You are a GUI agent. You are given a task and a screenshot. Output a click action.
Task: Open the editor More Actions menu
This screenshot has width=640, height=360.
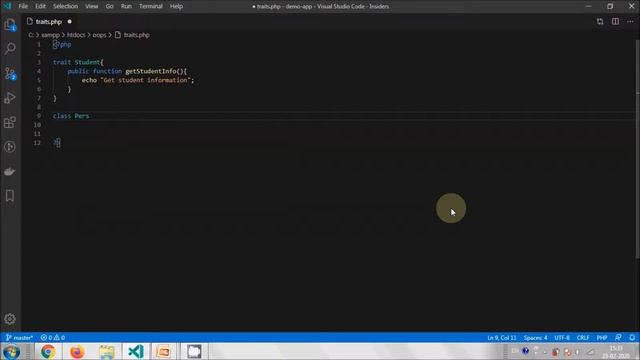click(630, 22)
